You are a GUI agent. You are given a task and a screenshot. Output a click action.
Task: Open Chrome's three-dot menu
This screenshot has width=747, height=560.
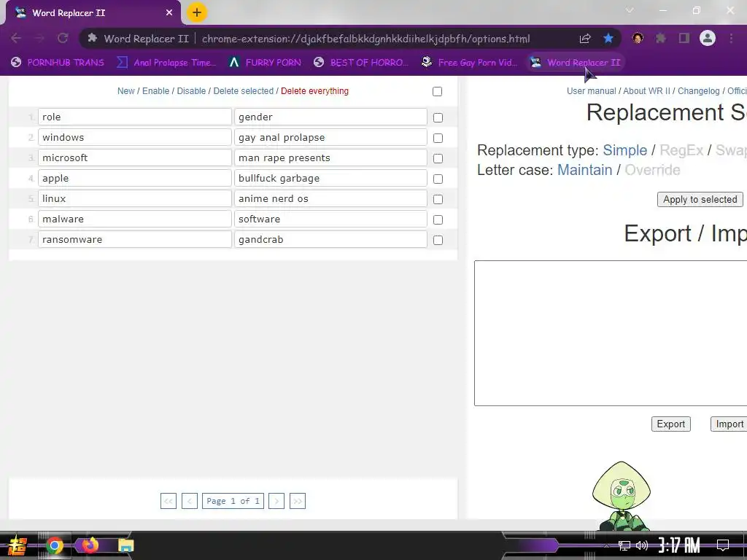[731, 38]
